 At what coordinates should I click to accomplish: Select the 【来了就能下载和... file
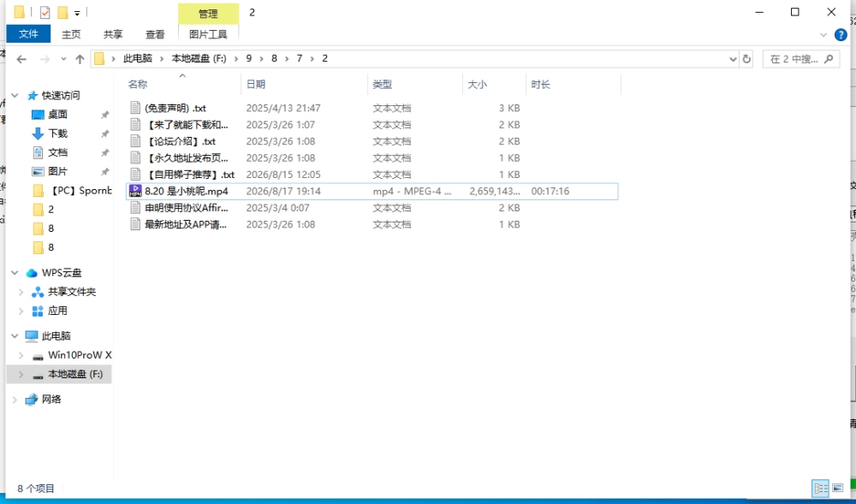(x=187, y=125)
